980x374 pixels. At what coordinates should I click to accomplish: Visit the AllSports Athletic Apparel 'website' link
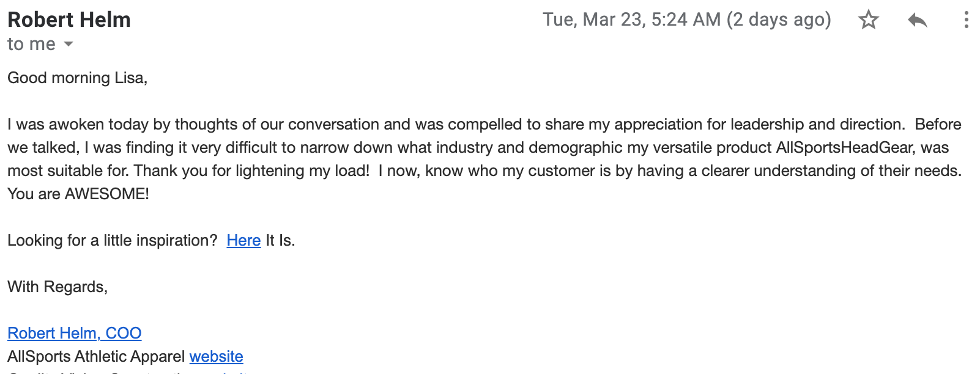tap(217, 356)
